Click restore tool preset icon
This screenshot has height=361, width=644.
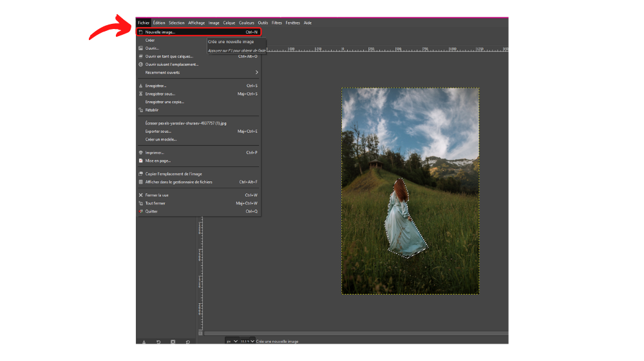[158, 342]
